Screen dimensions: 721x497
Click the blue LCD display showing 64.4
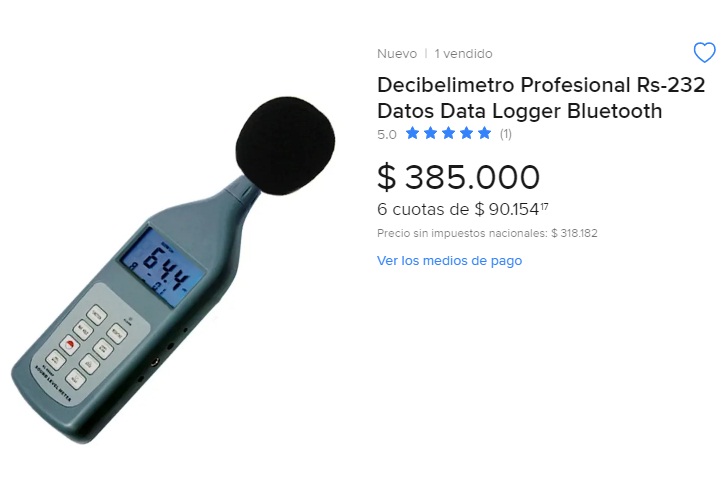(163, 267)
